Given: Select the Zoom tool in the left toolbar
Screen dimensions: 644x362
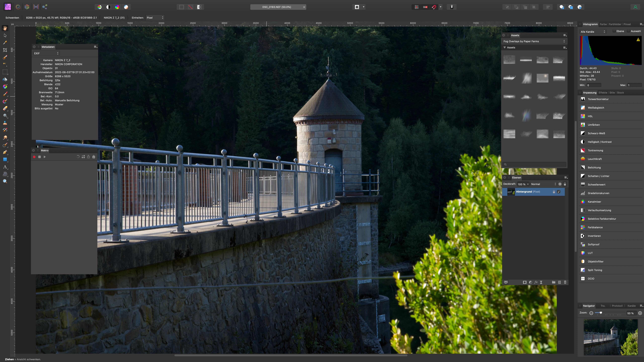Looking at the screenshot, I should pyautogui.click(x=5, y=181).
